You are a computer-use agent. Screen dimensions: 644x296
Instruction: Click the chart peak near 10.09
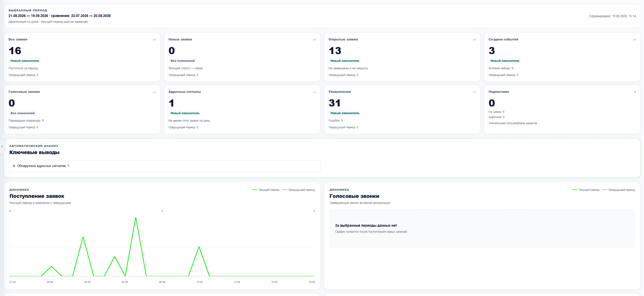click(x=199, y=247)
